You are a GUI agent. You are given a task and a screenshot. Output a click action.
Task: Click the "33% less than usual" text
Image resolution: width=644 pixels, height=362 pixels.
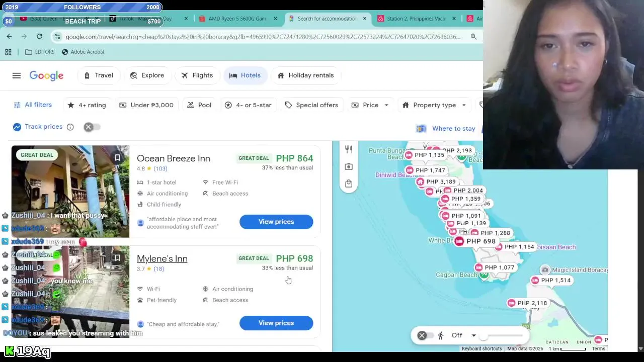287,268
